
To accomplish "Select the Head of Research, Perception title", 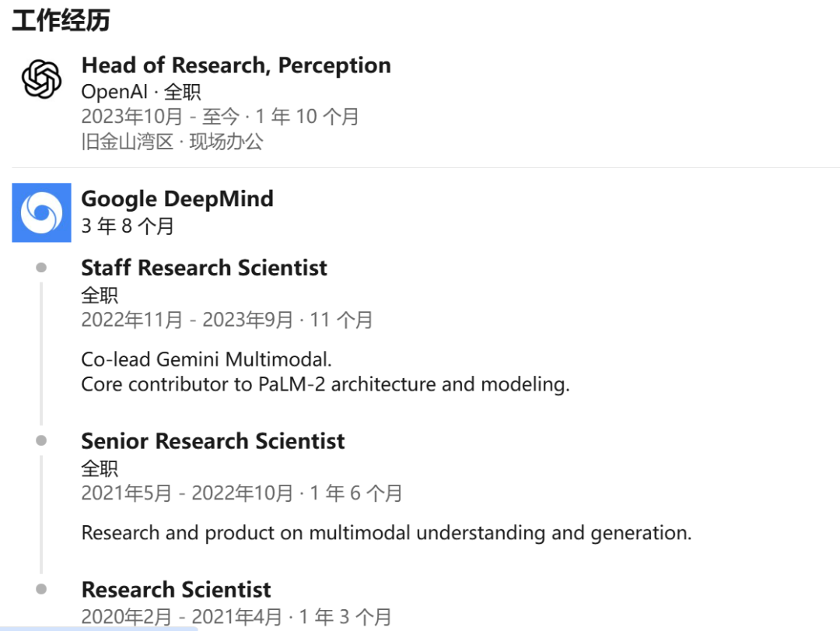I will click(x=236, y=65).
